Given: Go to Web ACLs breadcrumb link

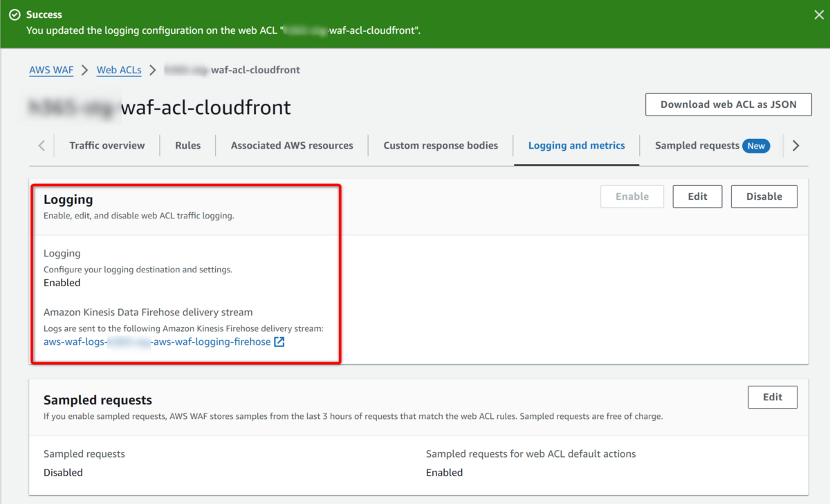Looking at the screenshot, I should click(x=119, y=70).
